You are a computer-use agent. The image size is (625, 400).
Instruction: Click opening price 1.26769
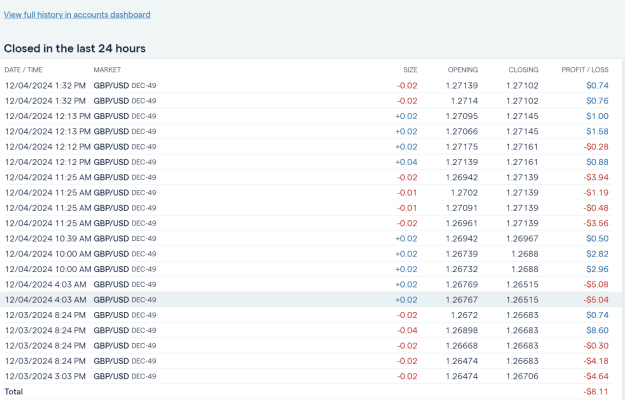pos(462,284)
